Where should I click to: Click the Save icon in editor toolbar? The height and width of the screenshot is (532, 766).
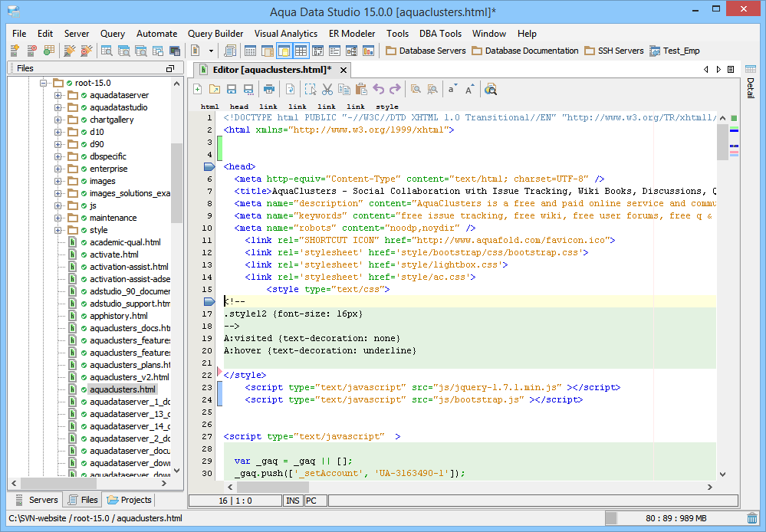coord(232,90)
